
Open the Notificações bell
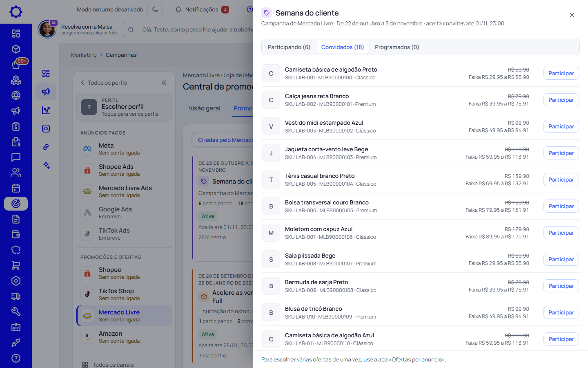(202, 9)
